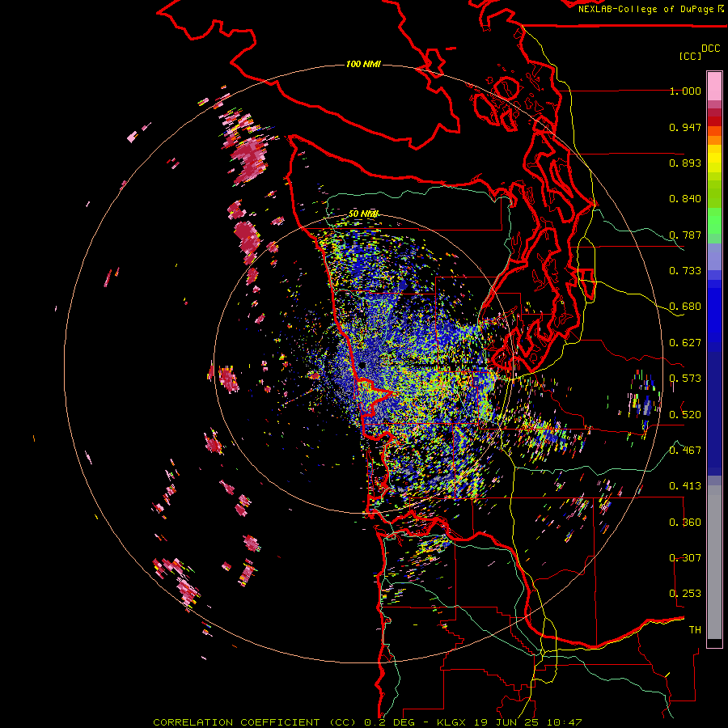Pick the light pink segment of the color bar
The height and width of the screenshot is (728, 728).
[714, 86]
